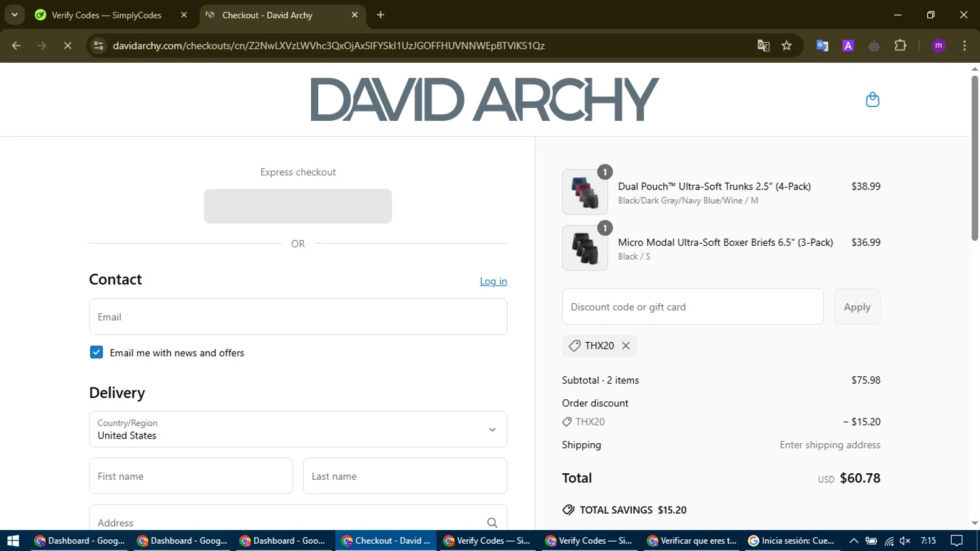Click the address search magnifier icon
Screen dimensions: 980x551
492,522
